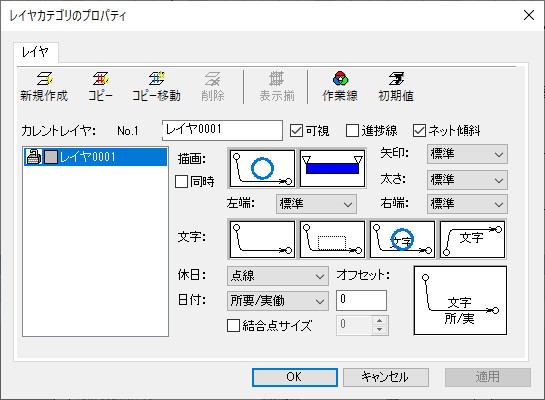
Task: Toggle the 可視 checkbox
Action: [x=296, y=131]
